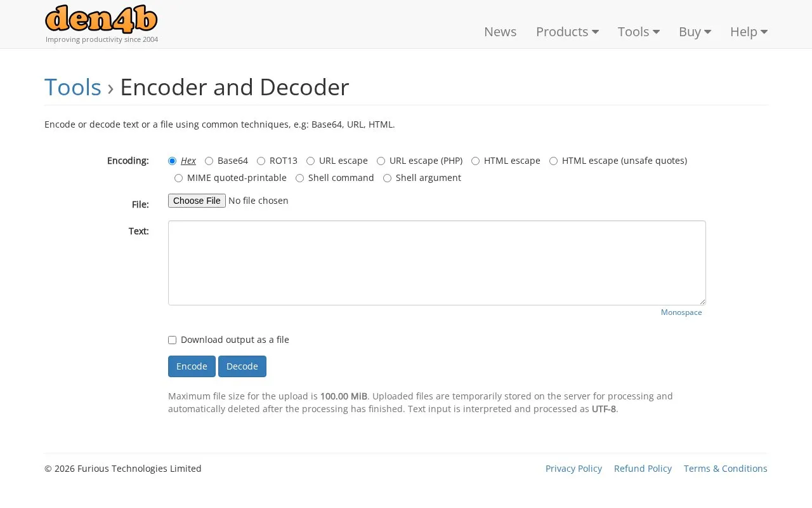Select the ROT13 encoding option
This screenshot has width=812, height=508.
click(x=261, y=161)
